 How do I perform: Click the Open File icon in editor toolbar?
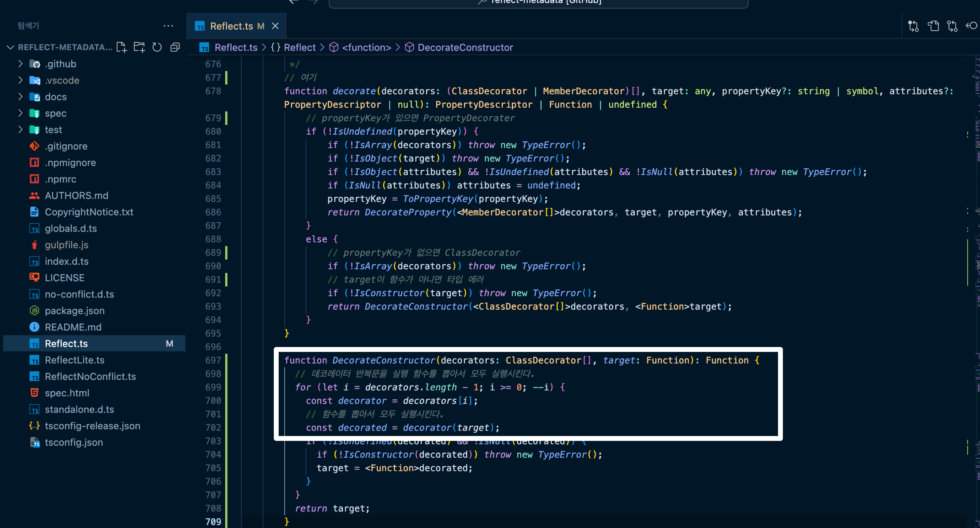(x=933, y=26)
